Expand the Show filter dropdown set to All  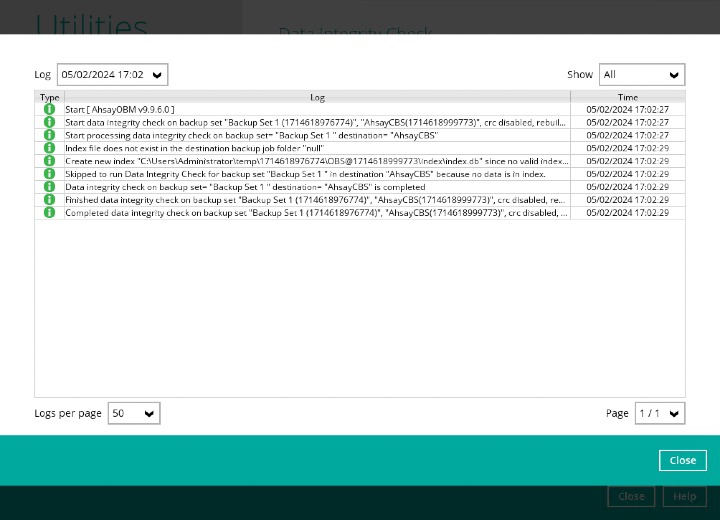tap(641, 75)
